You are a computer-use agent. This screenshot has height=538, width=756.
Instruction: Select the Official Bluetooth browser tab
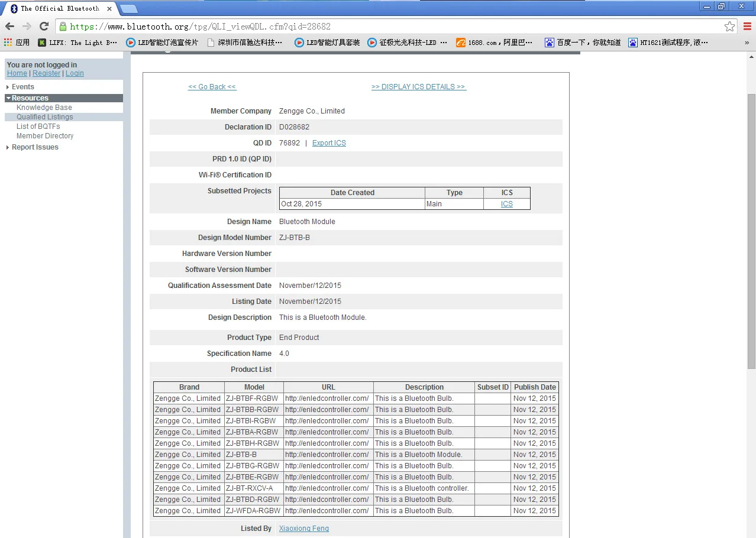[59, 9]
